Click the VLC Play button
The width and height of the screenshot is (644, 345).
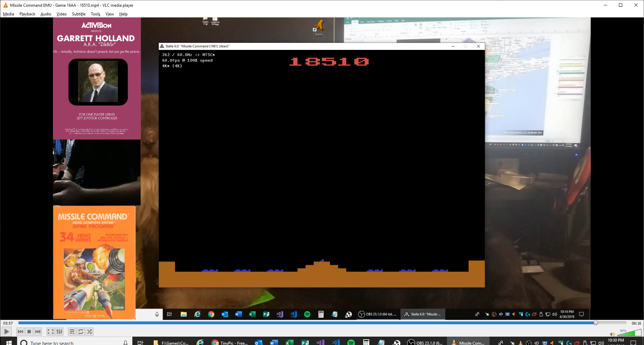[x=6, y=332]
